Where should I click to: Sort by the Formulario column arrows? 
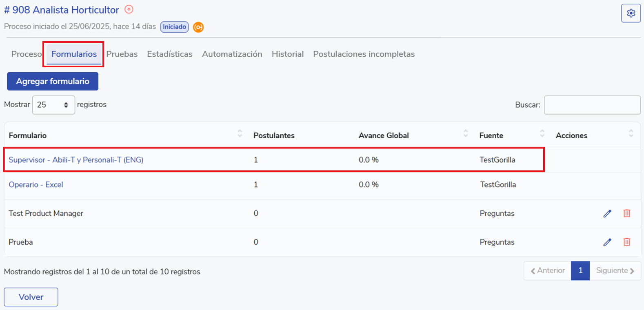[240, 133]
